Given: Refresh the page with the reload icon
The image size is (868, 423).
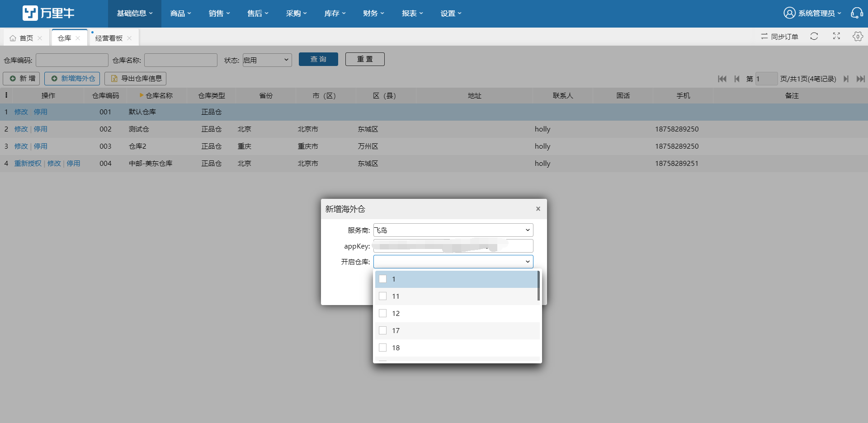Looking at the screenshot, I should (x=814, y=36).
